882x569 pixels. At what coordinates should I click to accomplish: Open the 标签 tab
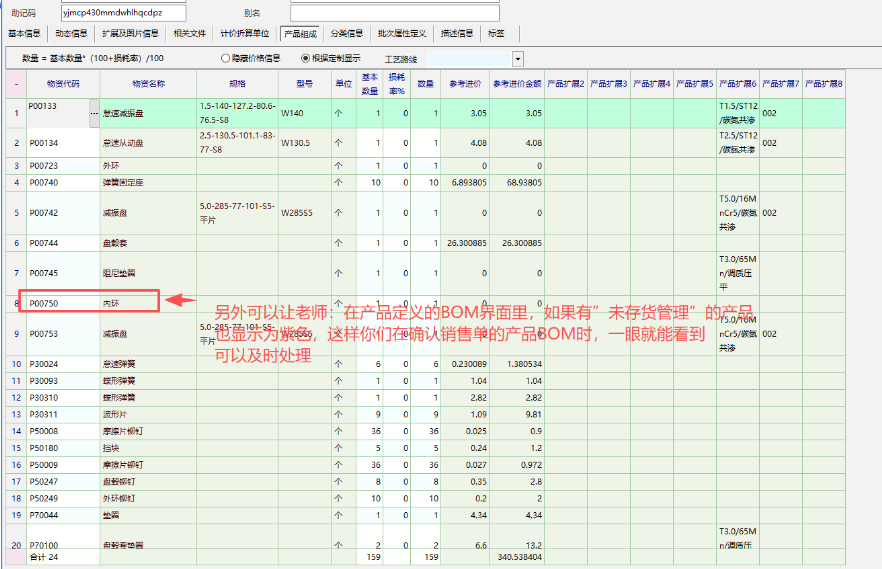pos(496,33)
